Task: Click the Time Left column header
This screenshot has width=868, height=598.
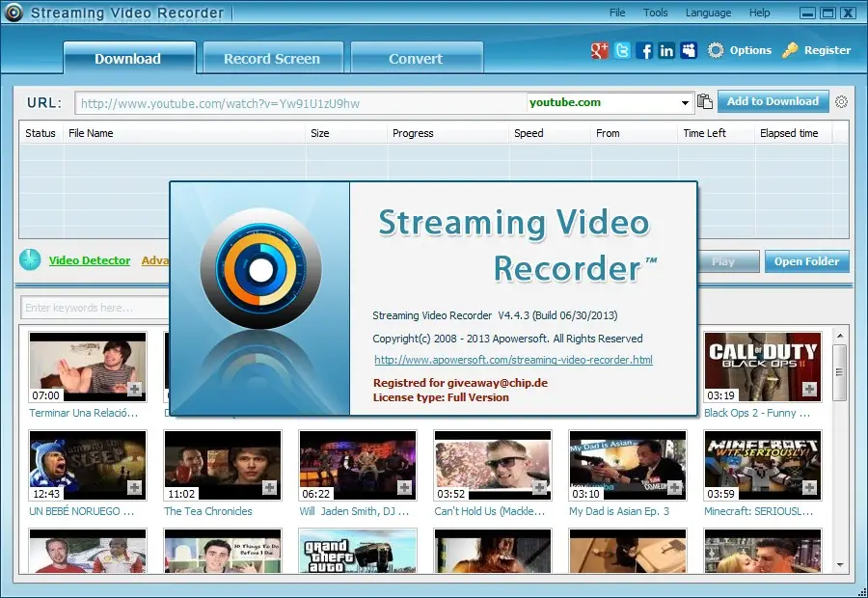Action: tap(716, 133)
